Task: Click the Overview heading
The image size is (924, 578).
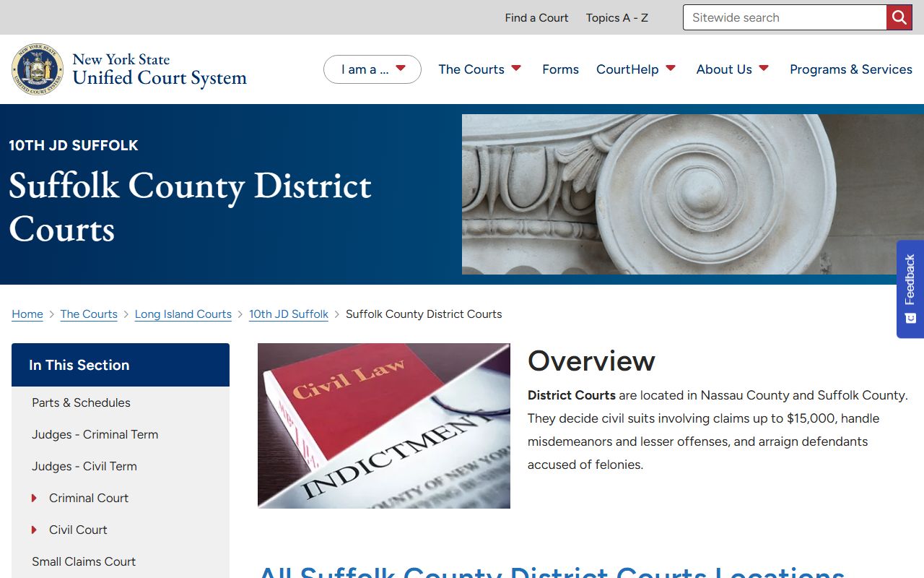Action: (x=591, y=361)
